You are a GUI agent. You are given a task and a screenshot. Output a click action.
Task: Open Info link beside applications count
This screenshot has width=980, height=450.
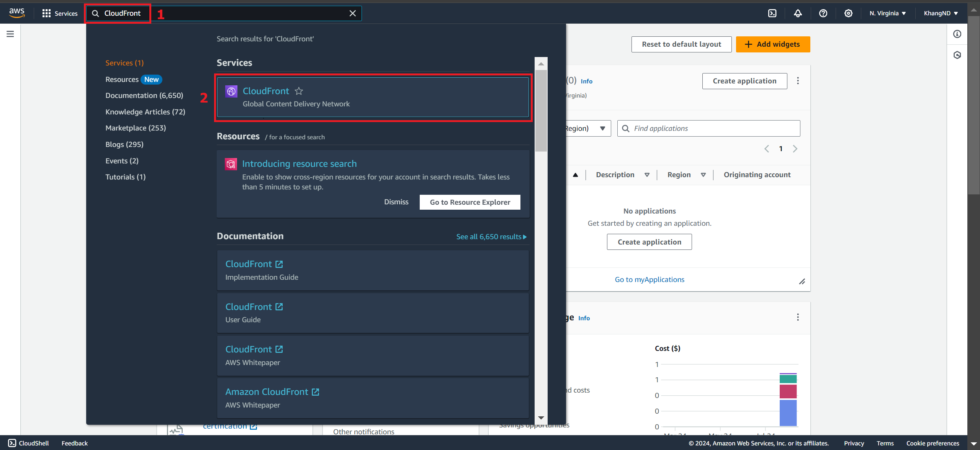(x=586, y=81)
